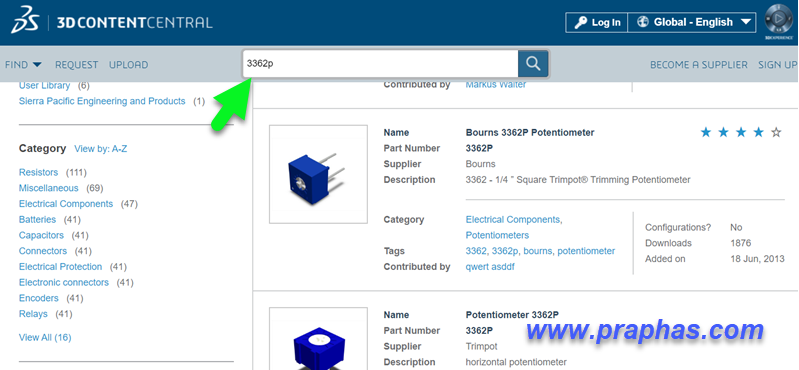The width and height of the screenshot is (799, 370).
Task: Click the Dassault 3DS logo
Action: [24, 21]
